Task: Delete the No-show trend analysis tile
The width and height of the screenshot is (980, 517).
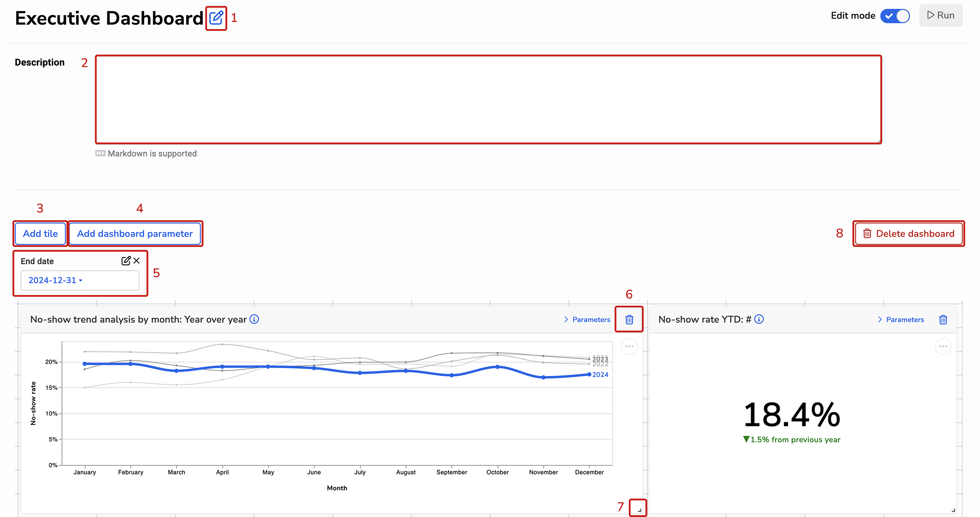Action: pos(629,319)
